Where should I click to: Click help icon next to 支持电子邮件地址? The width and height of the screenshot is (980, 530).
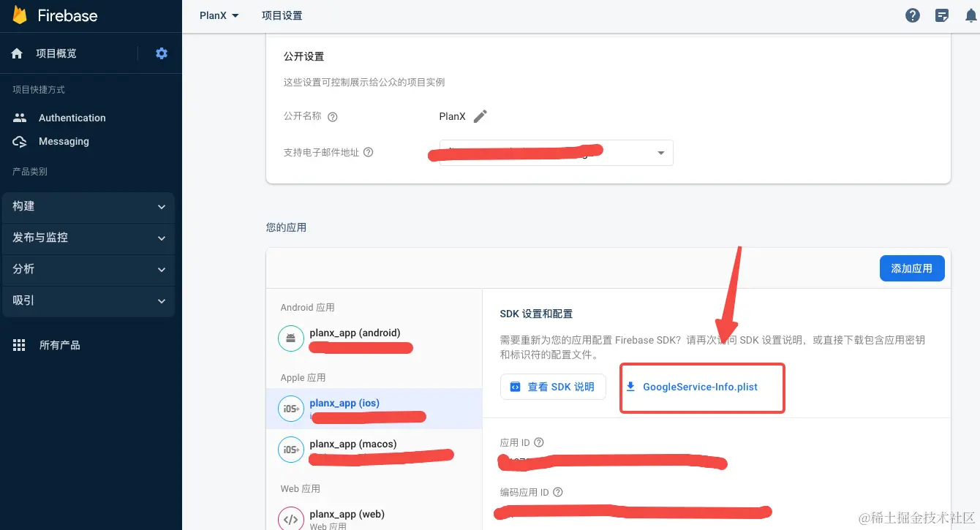click(369, 153)
